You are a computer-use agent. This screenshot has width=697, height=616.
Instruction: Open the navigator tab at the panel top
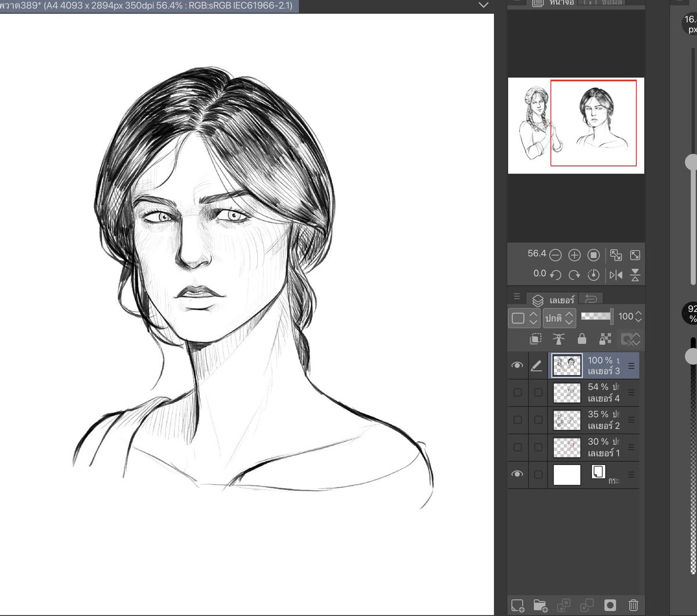click(551, 2)
